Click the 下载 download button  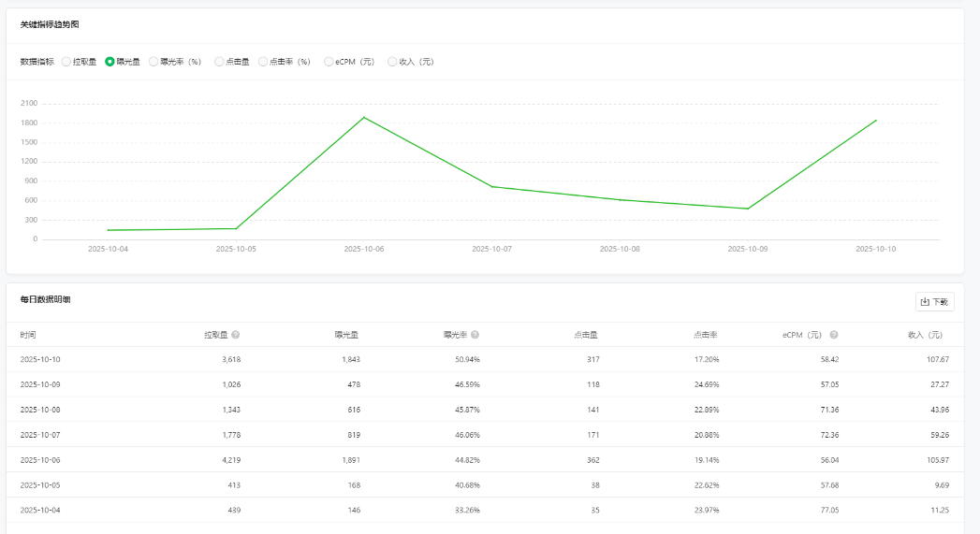[934, 302]
